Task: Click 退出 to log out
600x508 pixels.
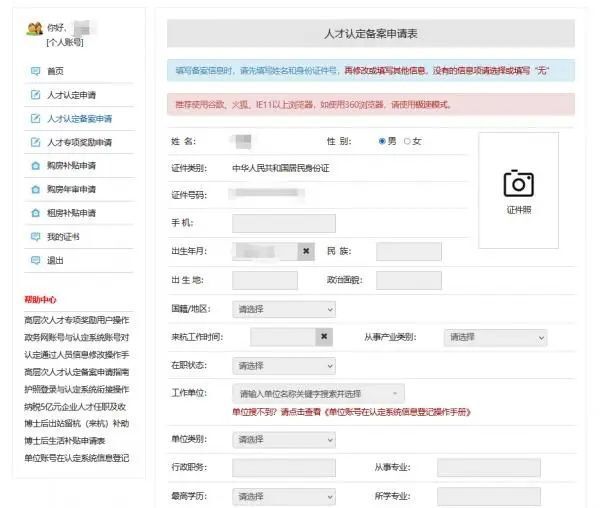Action: (55, 261)
